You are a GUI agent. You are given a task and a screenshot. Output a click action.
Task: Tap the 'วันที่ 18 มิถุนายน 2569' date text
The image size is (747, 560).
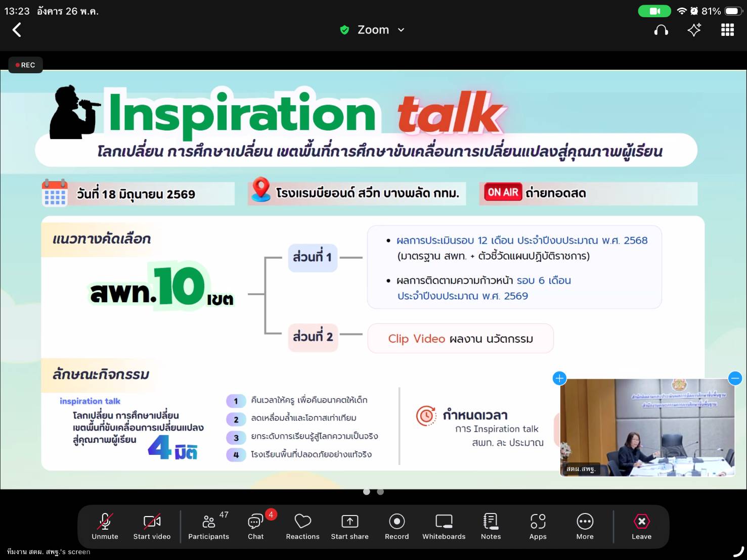tap(136, 194)
